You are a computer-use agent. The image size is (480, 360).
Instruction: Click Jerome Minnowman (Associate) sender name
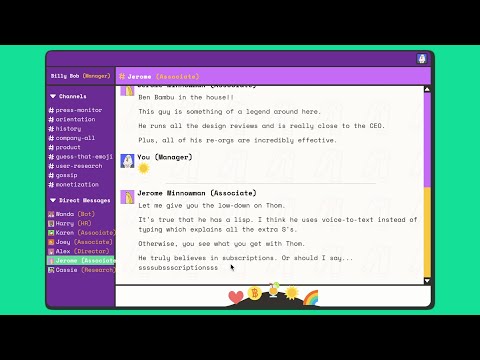coord(197,193)
